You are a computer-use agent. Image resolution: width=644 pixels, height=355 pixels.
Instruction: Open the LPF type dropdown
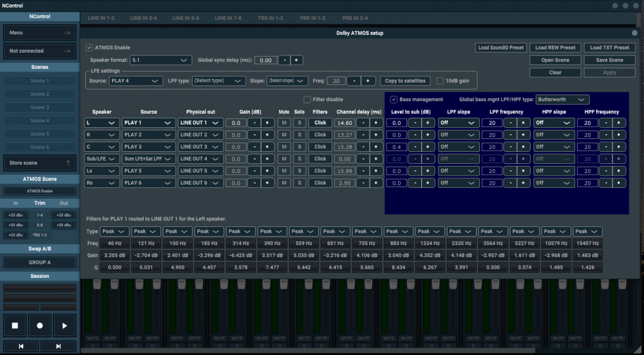[x=218, y=81]
